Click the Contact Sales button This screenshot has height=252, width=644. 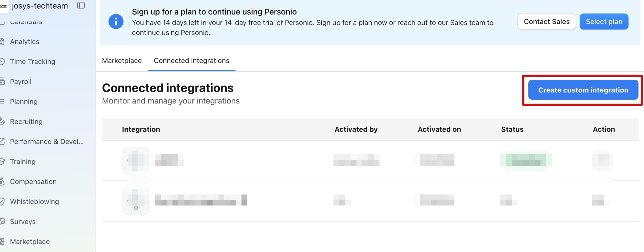pos(546,22)
